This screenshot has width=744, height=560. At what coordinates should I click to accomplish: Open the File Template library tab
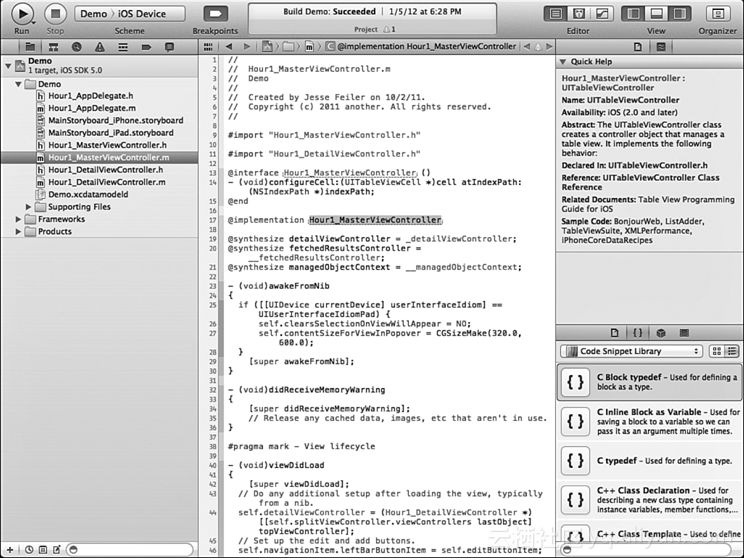(614, 333)
